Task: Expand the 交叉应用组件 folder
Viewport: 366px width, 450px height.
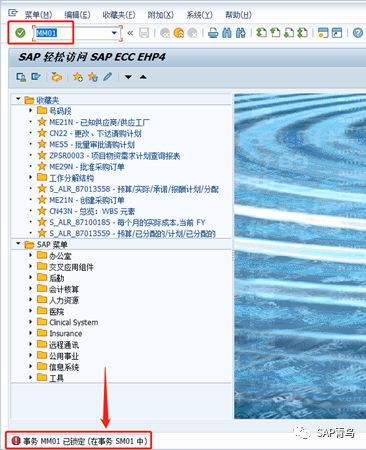Action: coord(31,266)
